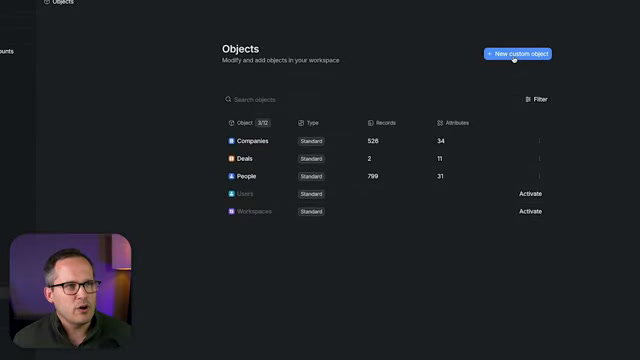Click the 31 attributes value for People
The image size is (640, 360).
click(440, 176)
